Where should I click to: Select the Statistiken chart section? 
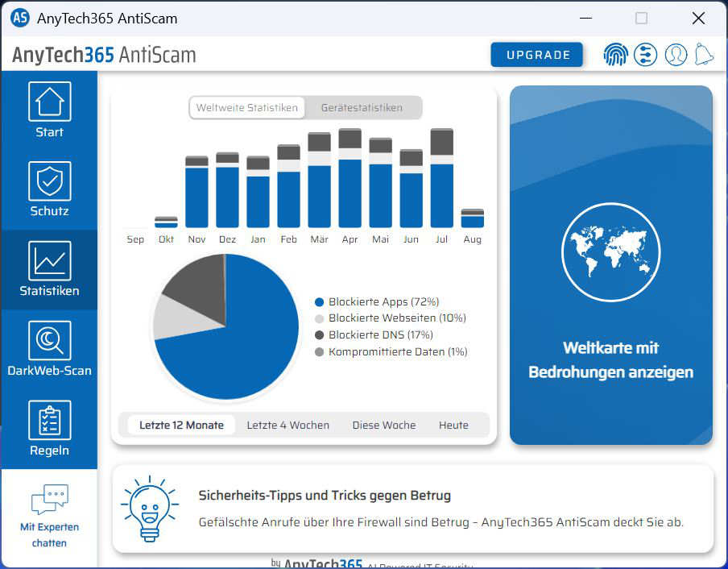coord(49,269)
